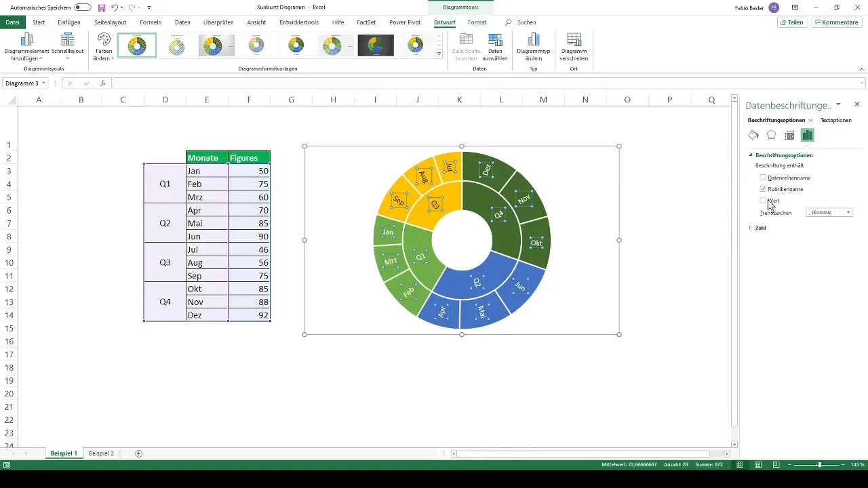This screenshot has width=868, height=488.
Task: Click the Teilen button
Action: coord(792,22)
